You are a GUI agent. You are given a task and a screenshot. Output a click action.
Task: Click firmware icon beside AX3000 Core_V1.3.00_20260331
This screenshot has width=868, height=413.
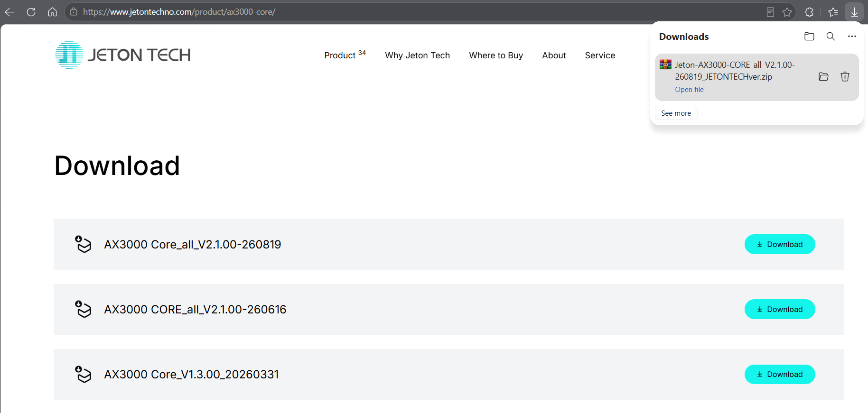[83, 374]
